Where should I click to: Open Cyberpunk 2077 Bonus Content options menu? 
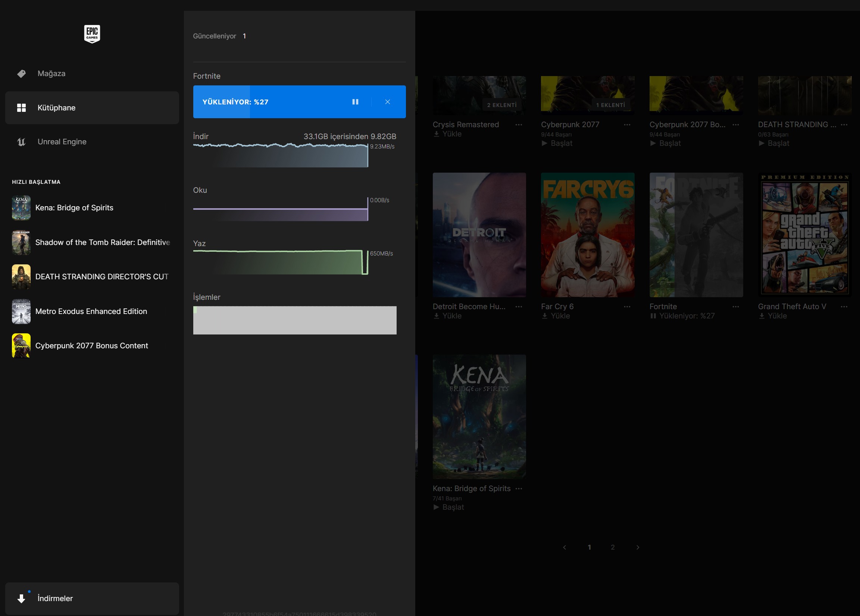click(736, 125)
